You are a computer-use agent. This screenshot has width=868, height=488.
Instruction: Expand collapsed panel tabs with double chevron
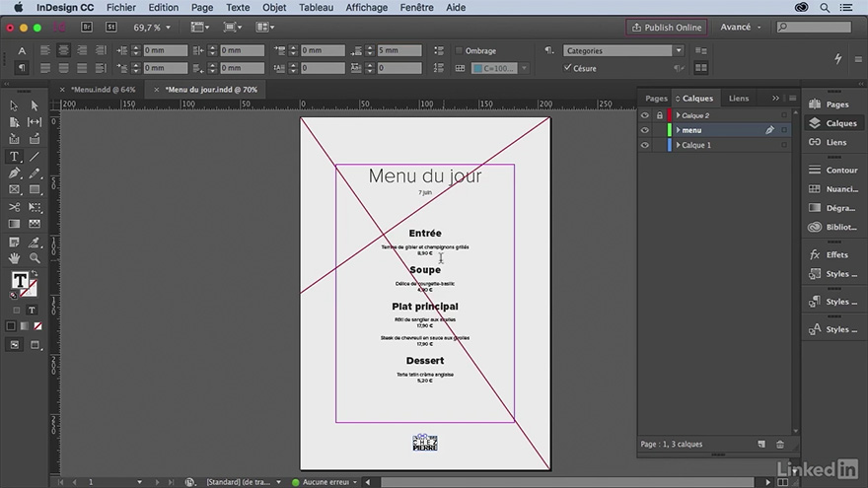click(x=775, y=99)
